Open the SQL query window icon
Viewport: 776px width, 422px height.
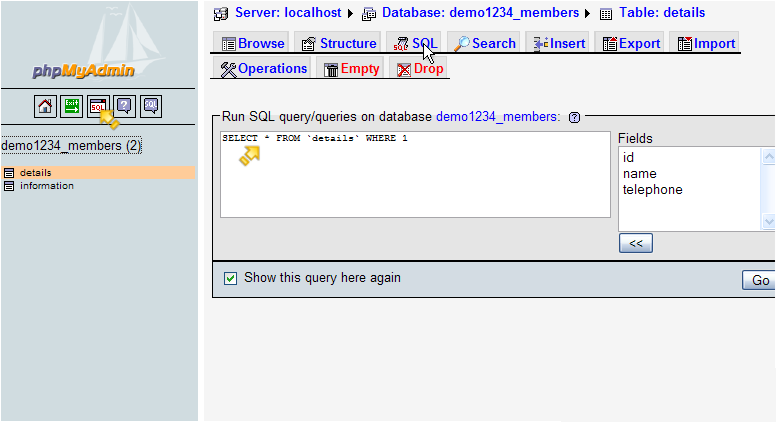coord(98,106)
